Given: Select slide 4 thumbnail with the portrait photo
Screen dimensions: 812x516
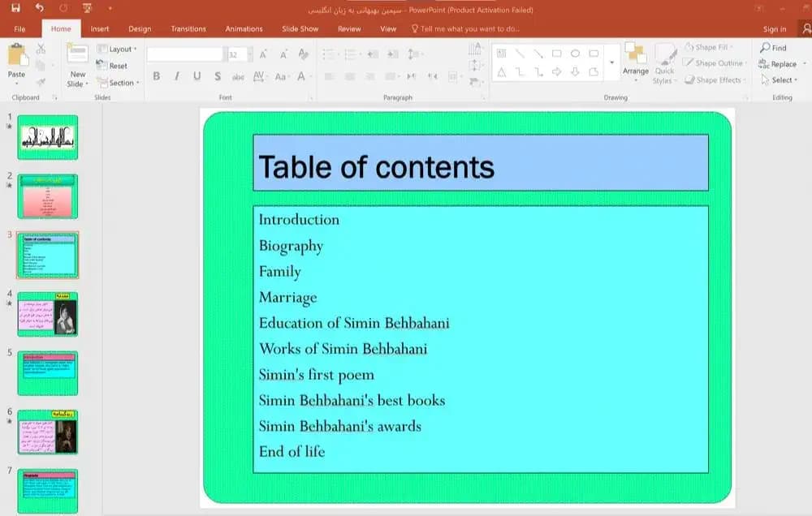Looking at the screenshot, I should 48,314.
